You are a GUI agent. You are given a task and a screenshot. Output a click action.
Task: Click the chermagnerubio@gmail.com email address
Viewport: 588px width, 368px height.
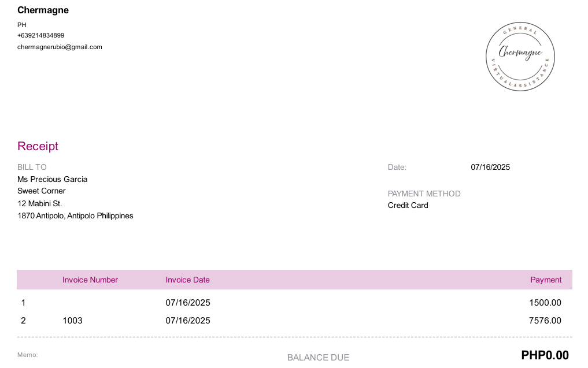coord(60,47)
